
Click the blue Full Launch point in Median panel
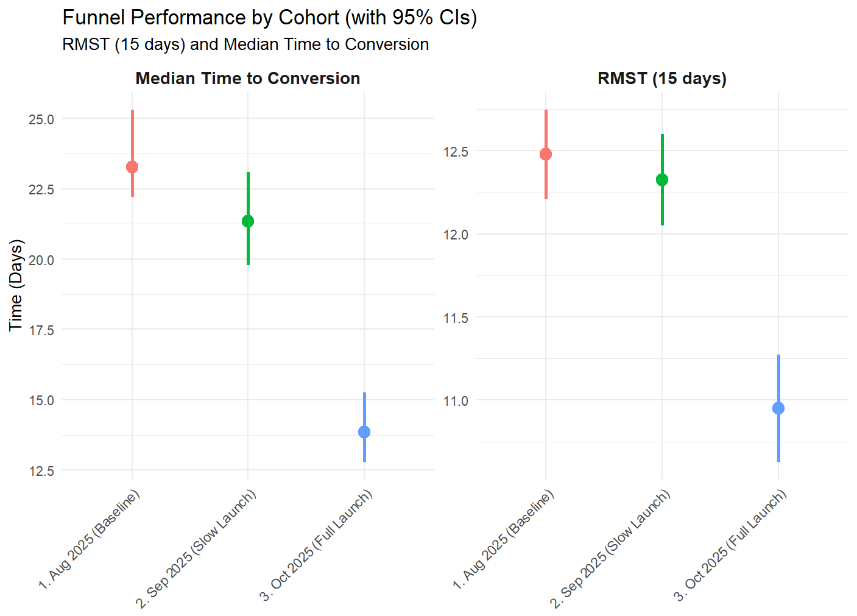point(364,432)
